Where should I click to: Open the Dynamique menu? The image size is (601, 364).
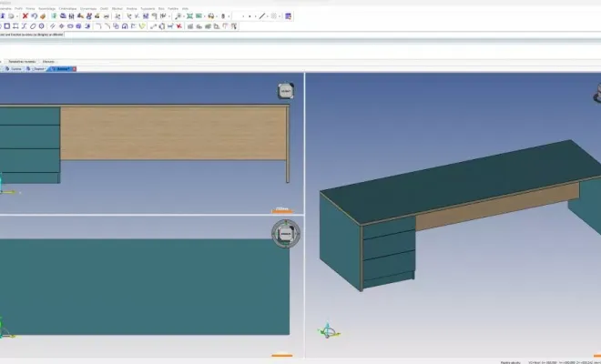[88, 8]
